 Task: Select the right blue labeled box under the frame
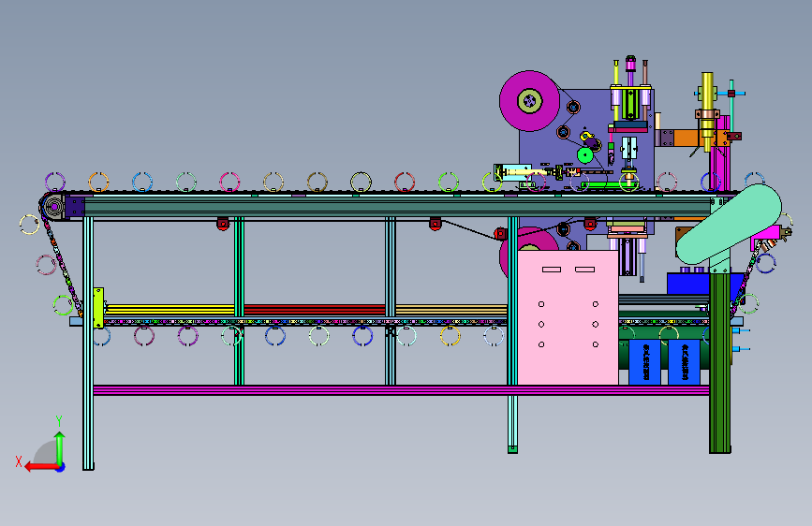pyautogui.click(x=684, y=362)
